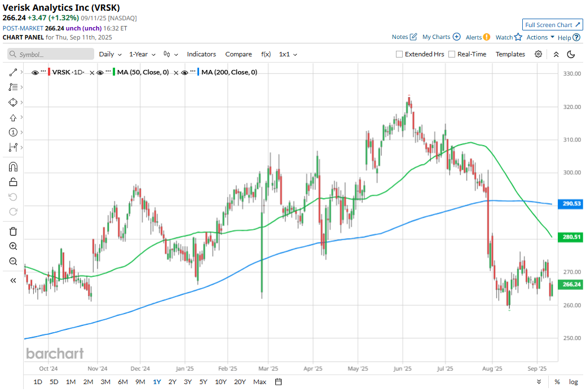Select the 6M time range

pos(122,381)
